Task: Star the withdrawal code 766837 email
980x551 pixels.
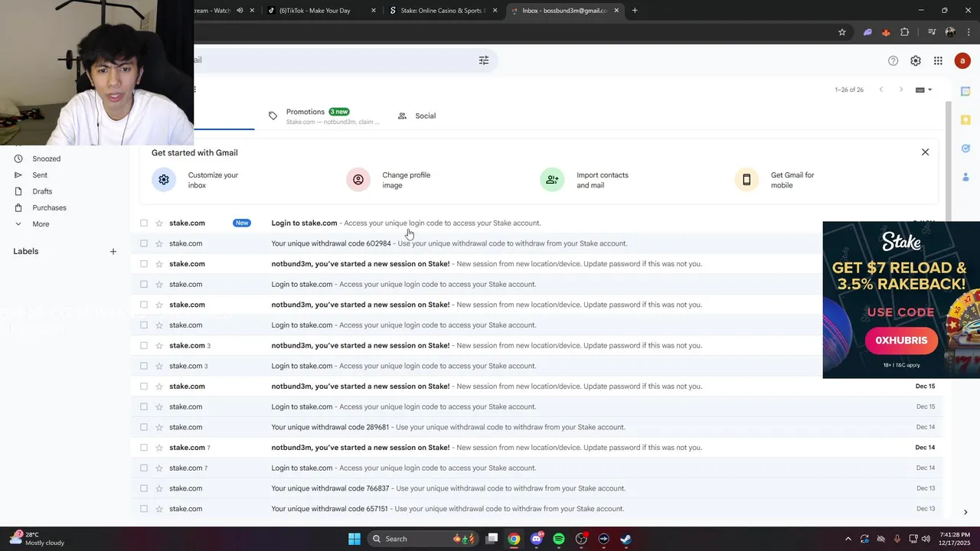Action: pos(159,488)
